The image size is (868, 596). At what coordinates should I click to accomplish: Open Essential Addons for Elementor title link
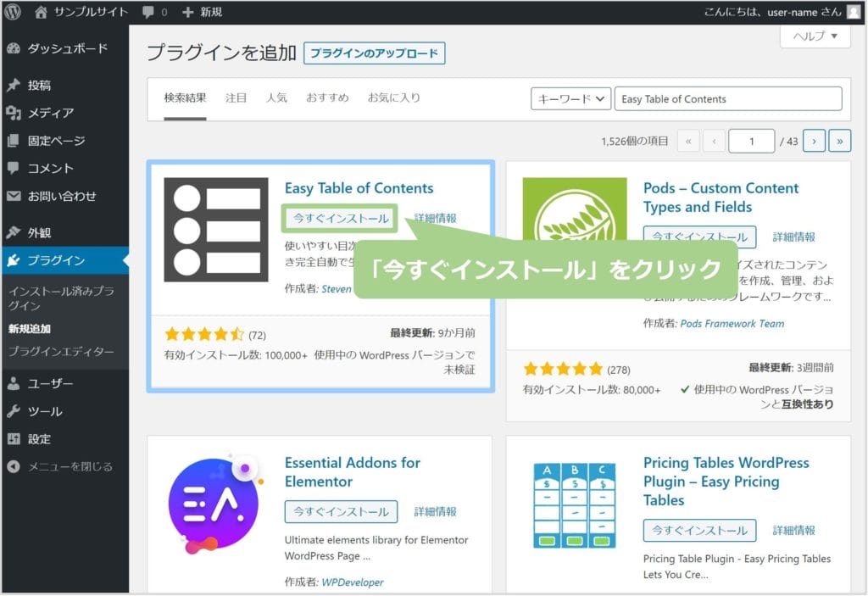[x=353, y=472]
